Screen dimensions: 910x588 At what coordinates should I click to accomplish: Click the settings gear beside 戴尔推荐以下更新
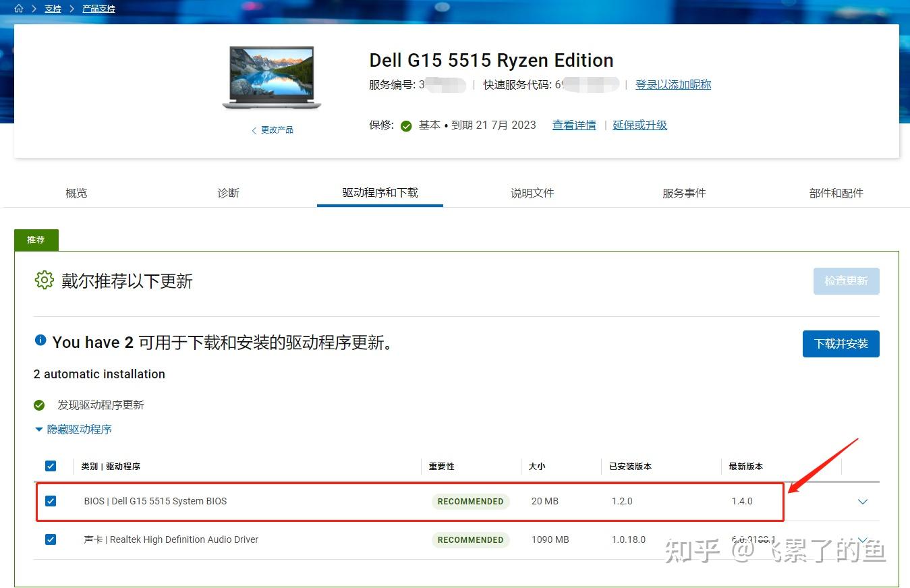(45, 280)
